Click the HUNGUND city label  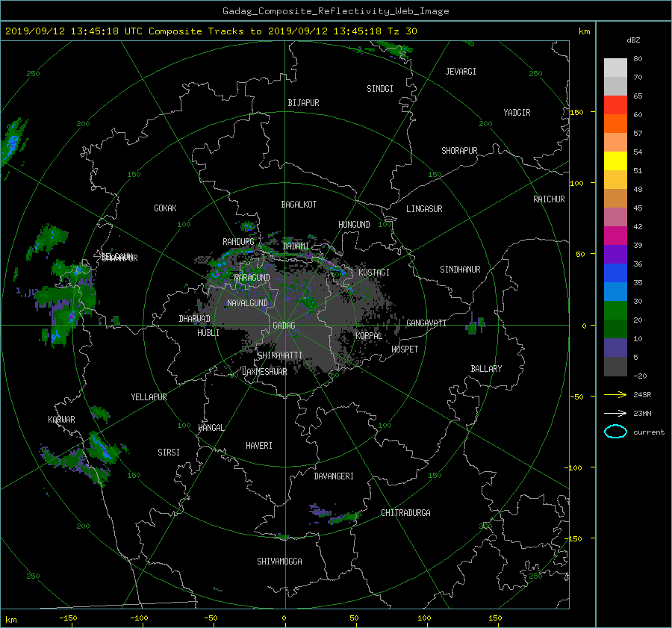(354, 224)
